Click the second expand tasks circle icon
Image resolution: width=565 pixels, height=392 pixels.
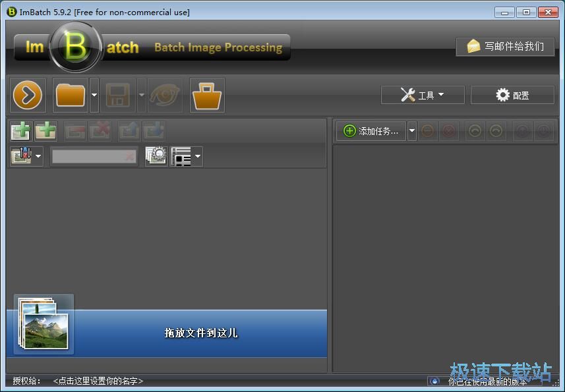click(x=496, y=131)
